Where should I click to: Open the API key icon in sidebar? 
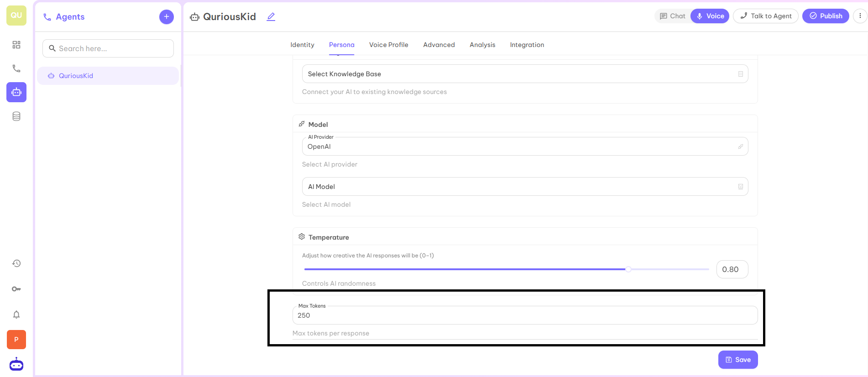[16, 289]
